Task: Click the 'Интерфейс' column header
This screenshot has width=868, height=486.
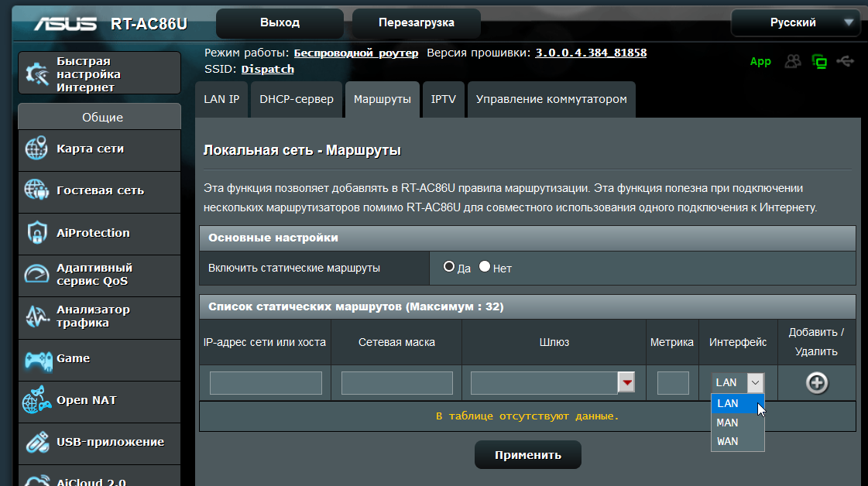Action: point(738,342)
